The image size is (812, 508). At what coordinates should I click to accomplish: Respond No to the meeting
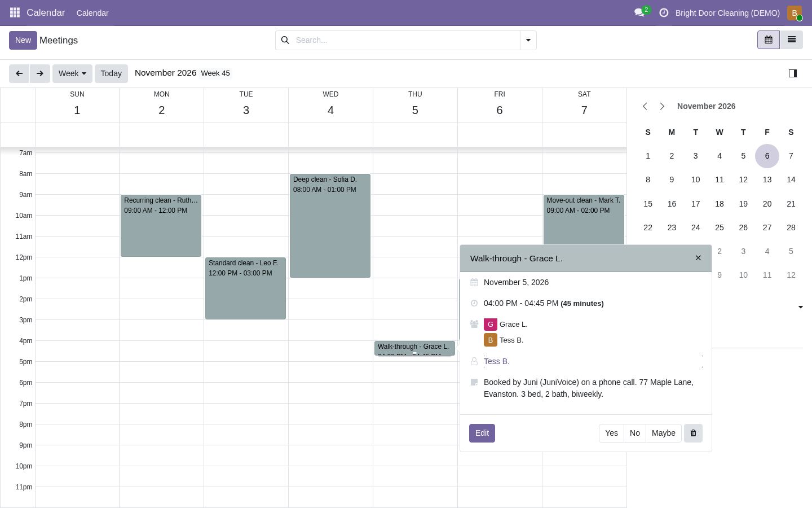tap(635, 433)
